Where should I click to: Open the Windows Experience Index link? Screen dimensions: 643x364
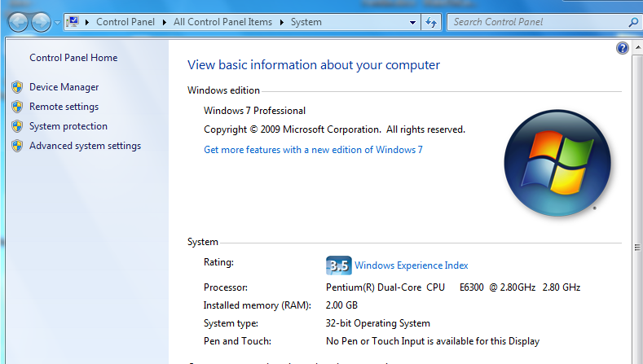(x=411, y=265)
